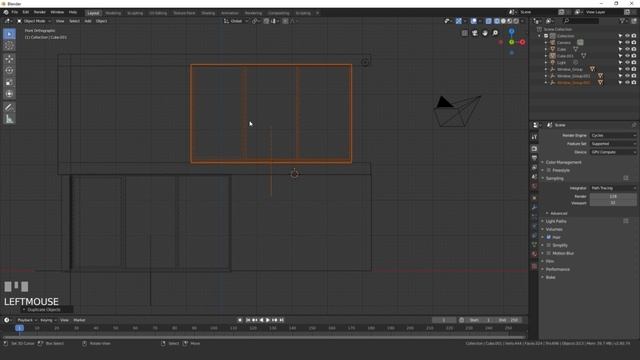Click the outliner search field
This screenshot has width=640, height=360.
[x=580, y=21]
